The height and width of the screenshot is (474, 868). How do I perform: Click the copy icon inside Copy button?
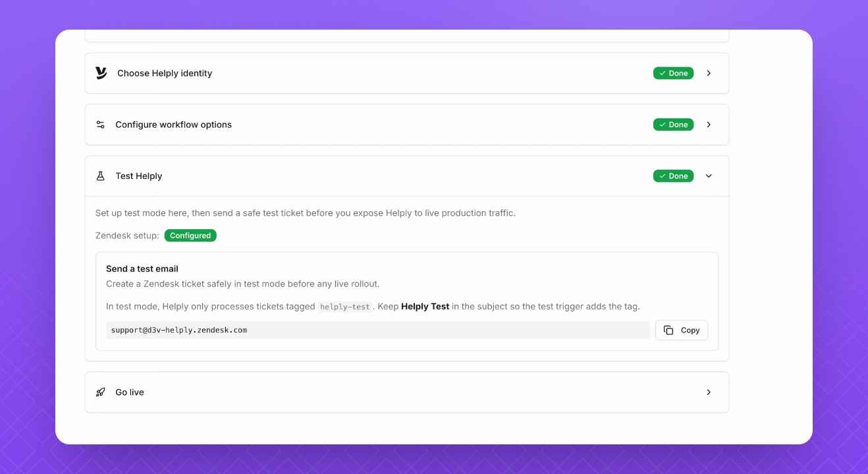[x=668, y=330]
